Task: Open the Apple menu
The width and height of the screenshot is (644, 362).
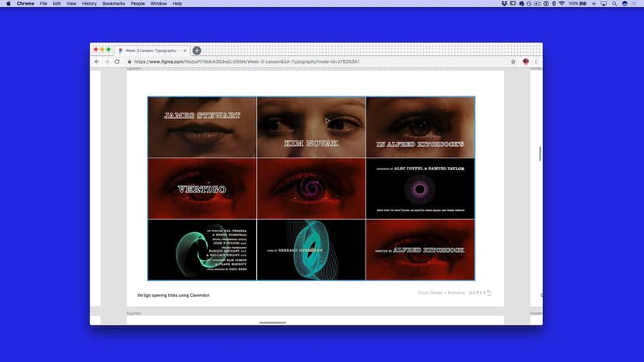Action: 9,4
